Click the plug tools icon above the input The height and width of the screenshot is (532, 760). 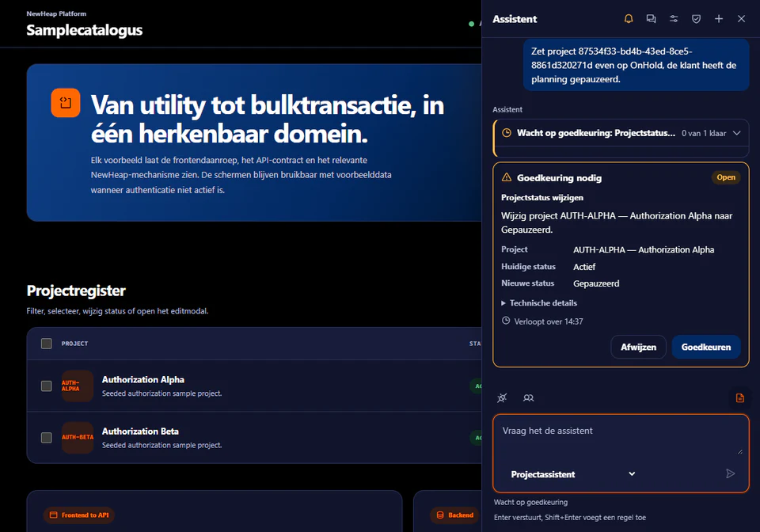(x=502, y=397)
